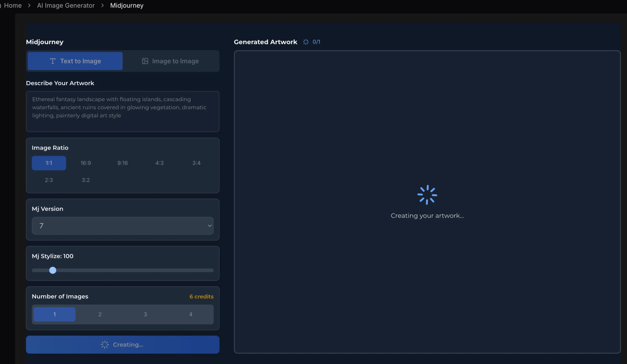Select the 16:9 image ratio
Image resolution: width=627 pixels, height=364 pixels.
tap(86, 163)
